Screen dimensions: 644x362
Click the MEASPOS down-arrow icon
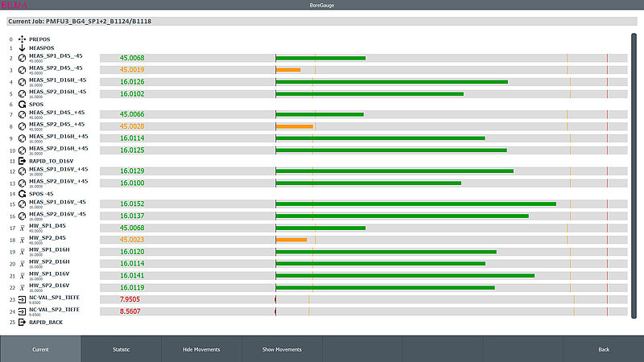click(23, 48)
